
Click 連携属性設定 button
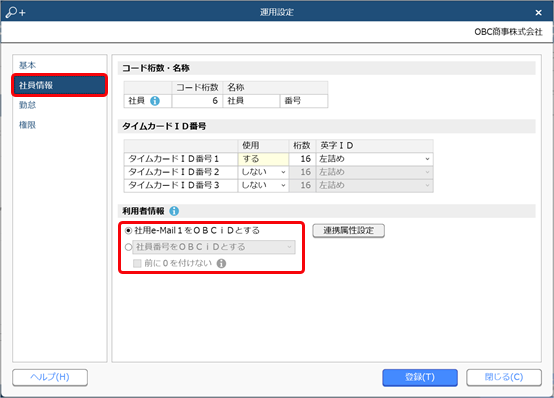click(x=348, y=230)
